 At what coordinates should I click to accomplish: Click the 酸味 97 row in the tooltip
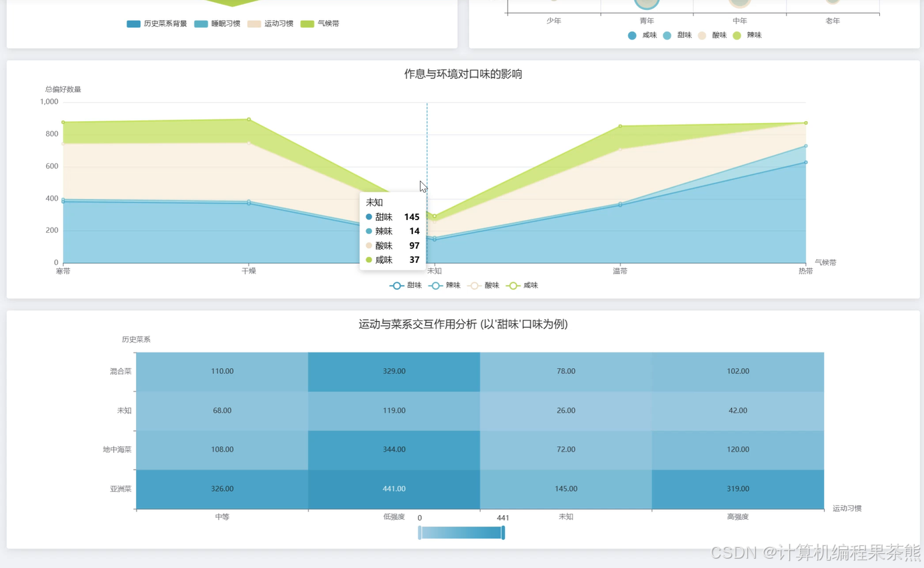392,246
